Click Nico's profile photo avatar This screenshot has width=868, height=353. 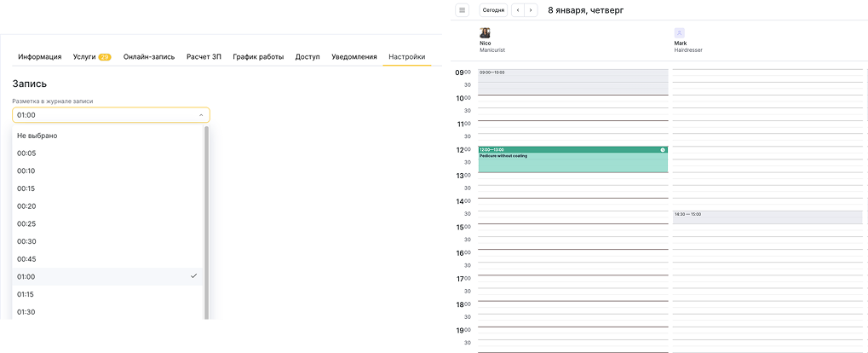pyautogui.click(x=485, y=32)
